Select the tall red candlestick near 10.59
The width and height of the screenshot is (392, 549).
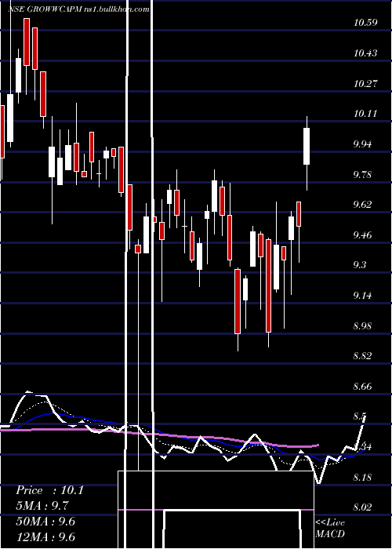pyautogui.click(x=27, y=42)
